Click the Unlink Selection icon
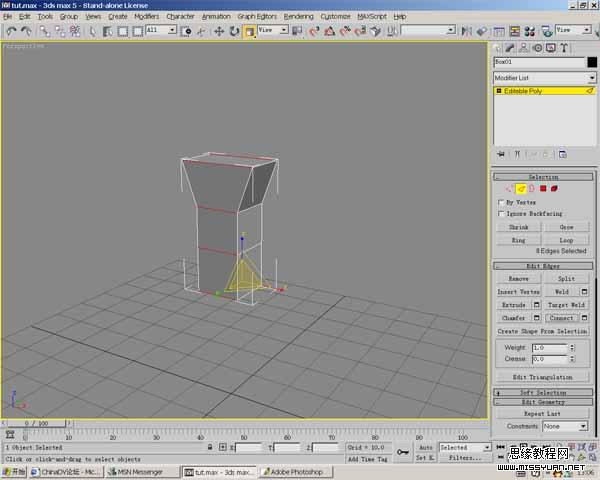Viewport: 600px width, 480px height. tap(60, 31)
